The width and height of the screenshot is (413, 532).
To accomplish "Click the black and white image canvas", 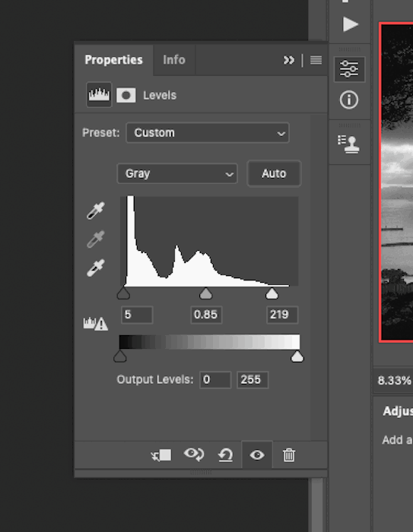I will tap(397, 182).
